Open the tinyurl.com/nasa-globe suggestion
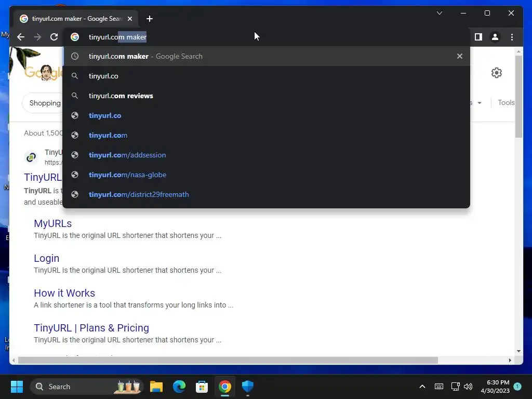 (267, 175)
